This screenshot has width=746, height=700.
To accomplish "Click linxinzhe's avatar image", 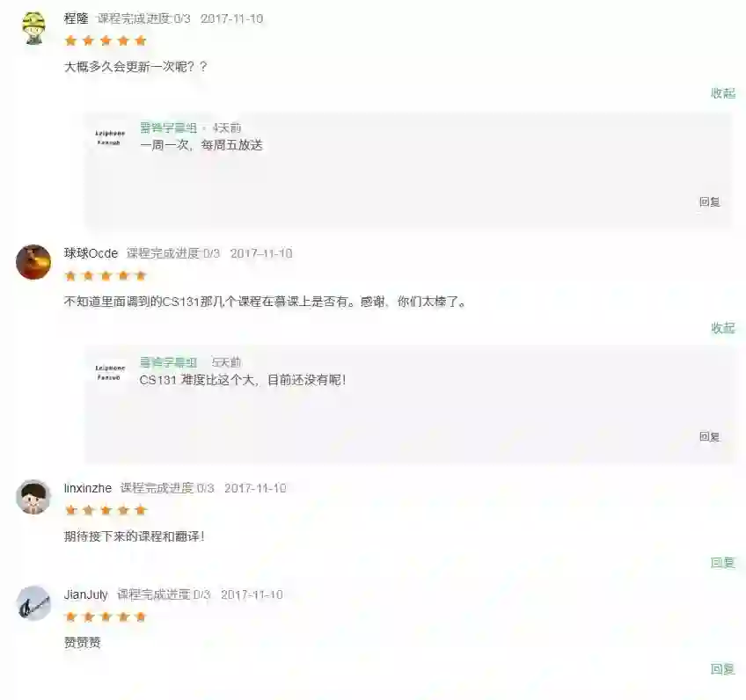I will pyautogui.click(x=33, y=497).
